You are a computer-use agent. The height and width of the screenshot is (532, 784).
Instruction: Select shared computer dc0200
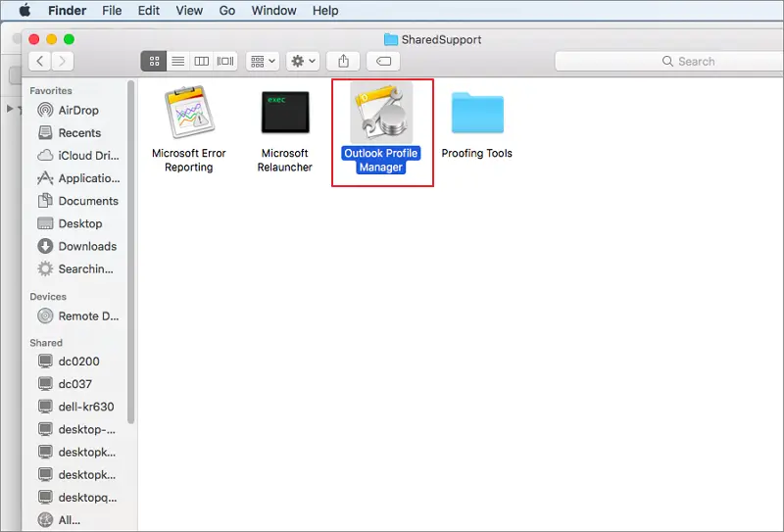(78, 361)
